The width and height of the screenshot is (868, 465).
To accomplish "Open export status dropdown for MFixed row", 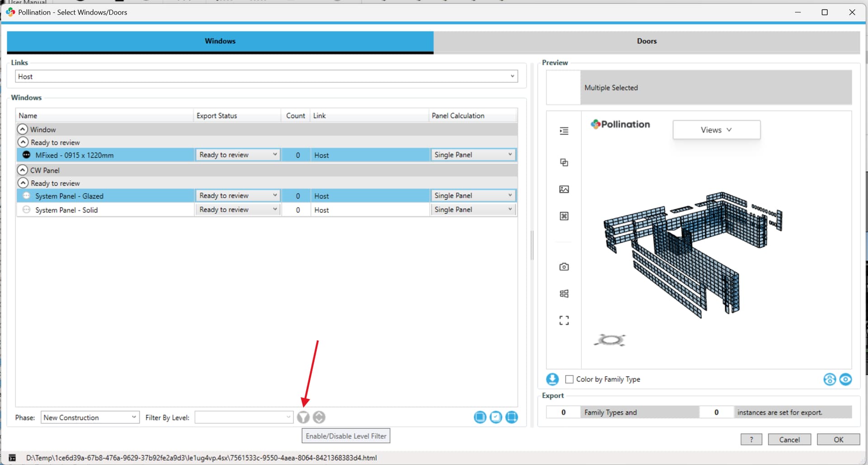I will (237, 155).
